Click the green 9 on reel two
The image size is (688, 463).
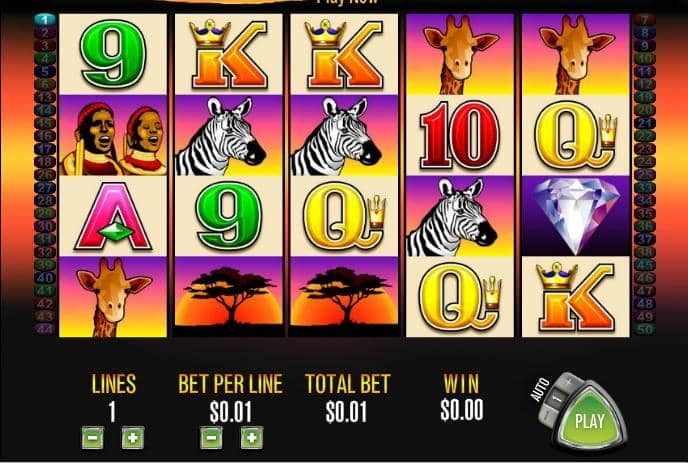228,216
